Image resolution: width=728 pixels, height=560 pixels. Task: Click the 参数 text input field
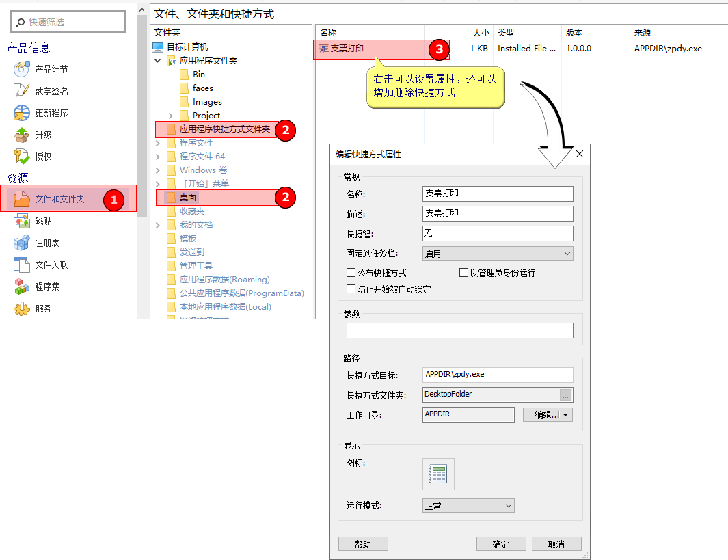459,331
